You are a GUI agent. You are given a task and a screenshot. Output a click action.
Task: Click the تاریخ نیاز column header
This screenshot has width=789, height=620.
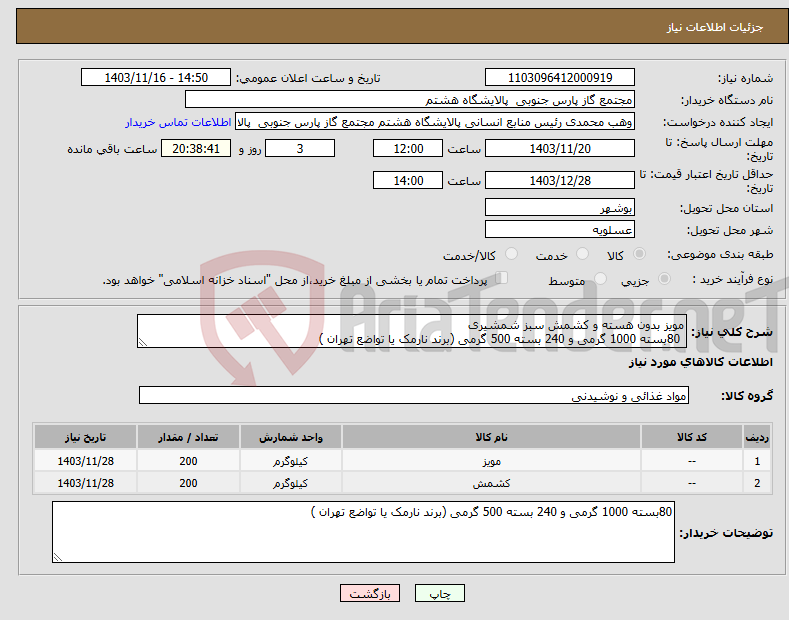(x=86, y=437)
